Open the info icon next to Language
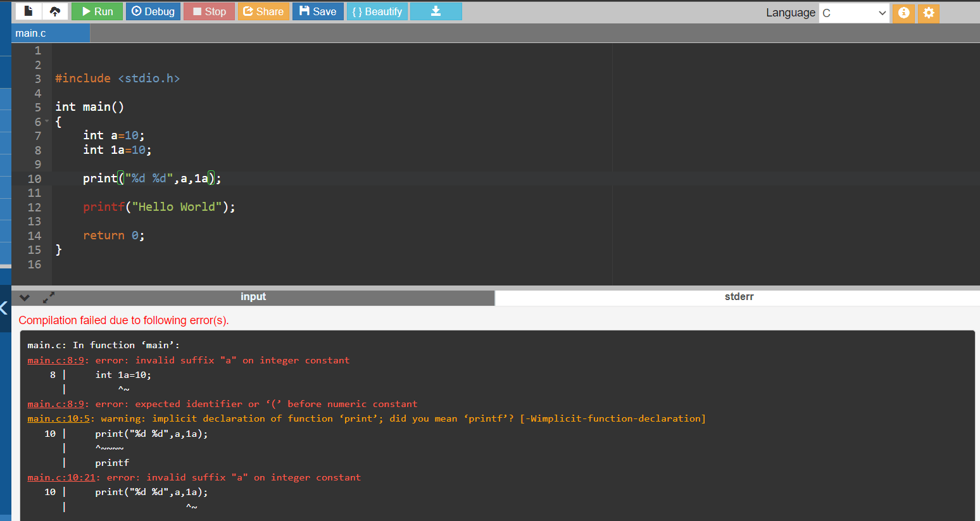The height and width of the screenshot is (521, 980). pyautogui.click(x=903, y=13)
